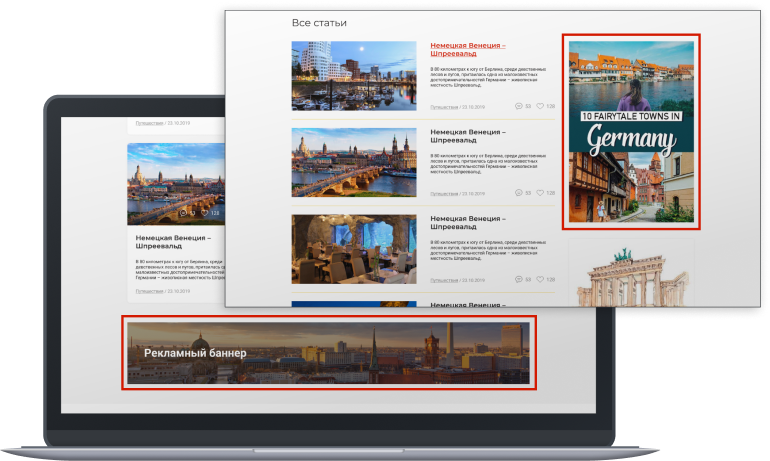Click the harbor skyline thumbnail of the first article
This screenshot has width=770, height=461.
tap(354, 76)
